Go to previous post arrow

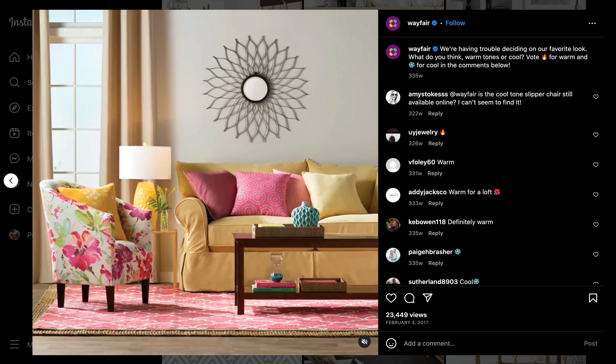point(11,181)
